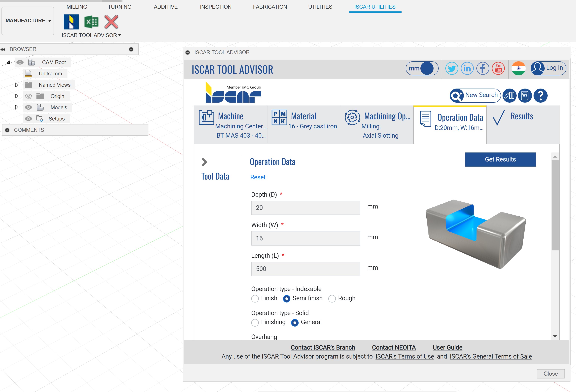Hide the Models eye visibility icon

29,107
